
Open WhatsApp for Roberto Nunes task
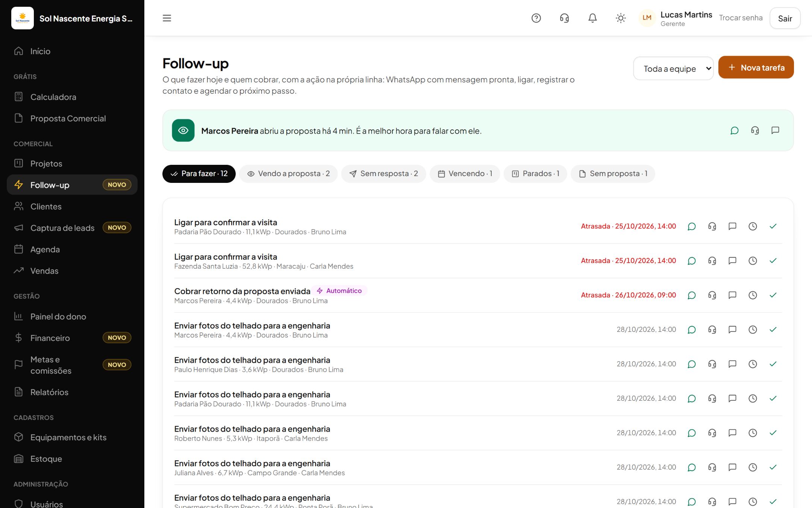(692, 433)
